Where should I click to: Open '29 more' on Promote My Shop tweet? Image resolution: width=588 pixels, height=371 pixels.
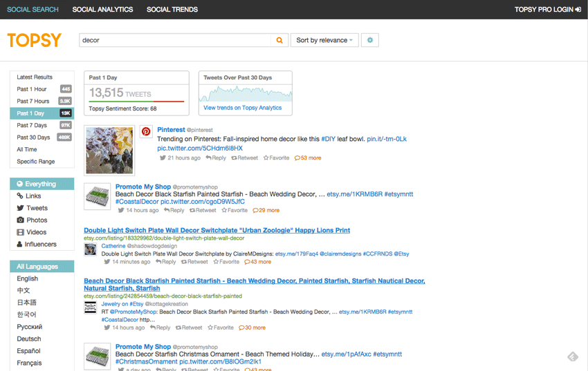pyautogui.click(x=266, y=211)
